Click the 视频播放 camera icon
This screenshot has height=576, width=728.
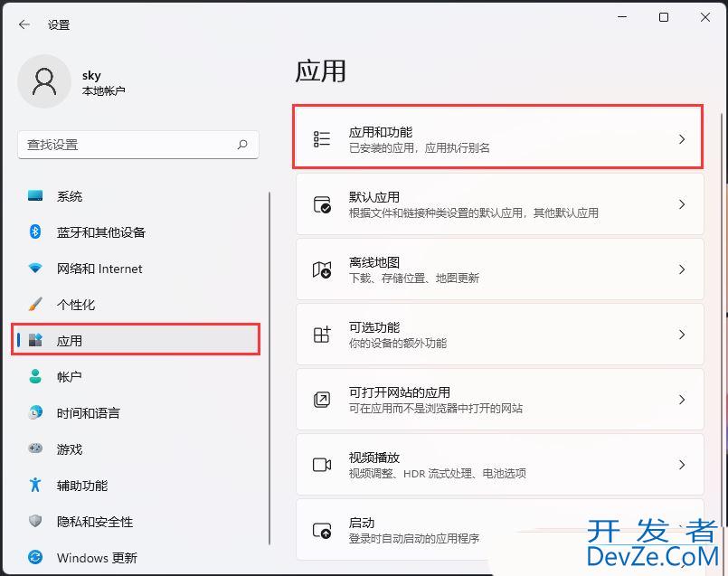point(322,465)
